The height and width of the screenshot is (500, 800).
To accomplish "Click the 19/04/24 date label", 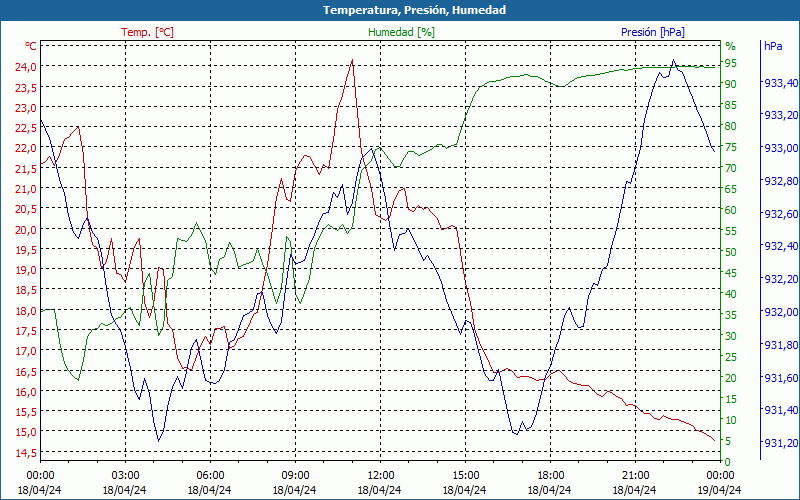I will point(720,490).
